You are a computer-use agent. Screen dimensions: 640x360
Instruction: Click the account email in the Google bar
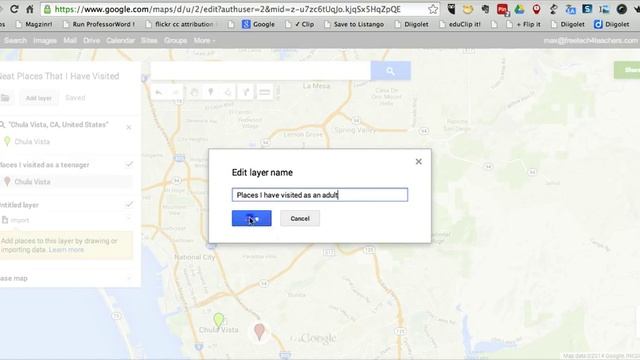point(591,40)
